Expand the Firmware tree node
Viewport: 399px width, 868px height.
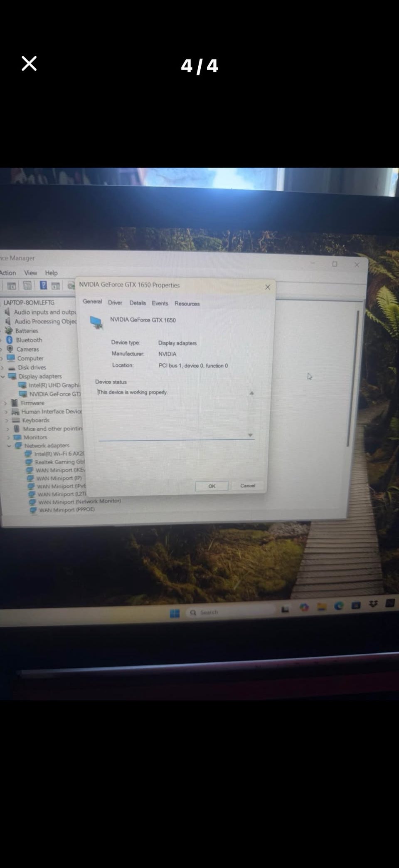point(5,403)
